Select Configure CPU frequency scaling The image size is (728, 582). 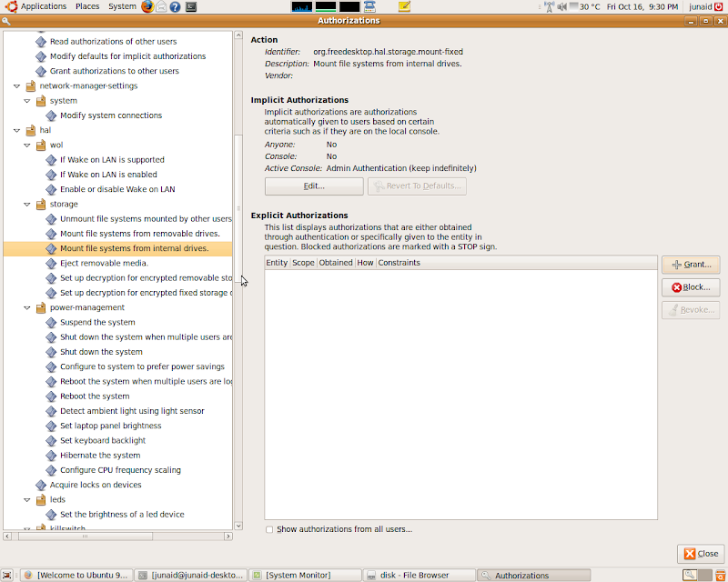coord(120,470)
